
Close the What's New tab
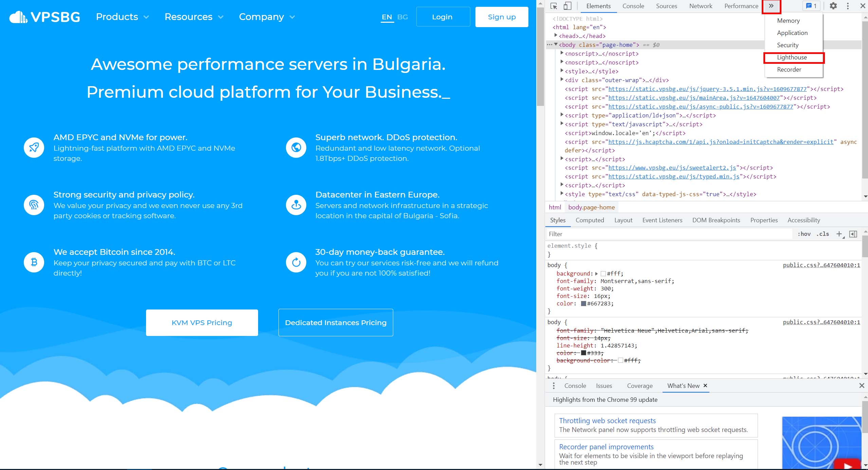(x=705, y=386)
